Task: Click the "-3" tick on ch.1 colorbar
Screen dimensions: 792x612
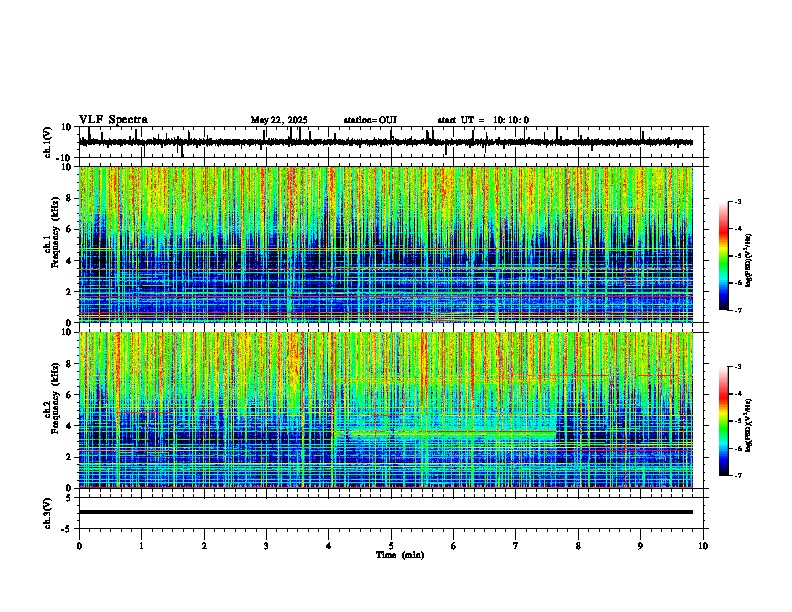Action: point(738,201)
